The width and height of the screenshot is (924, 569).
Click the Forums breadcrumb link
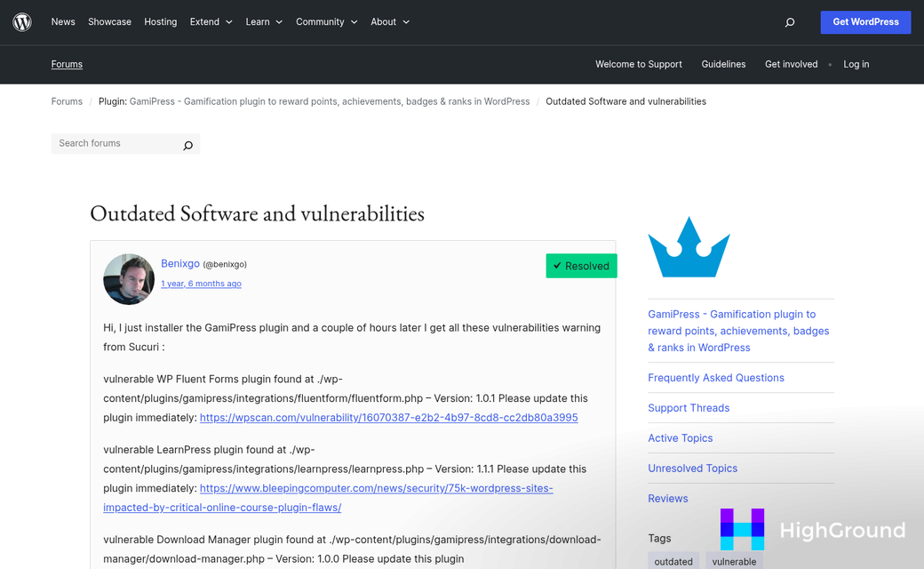[67, 101]
